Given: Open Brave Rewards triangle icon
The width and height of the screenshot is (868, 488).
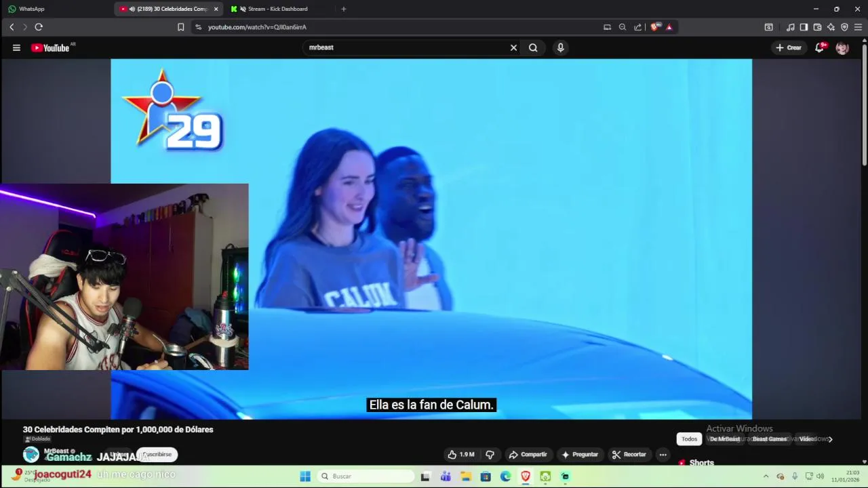Looking at the screenshot, I should (x=669, y=27).
